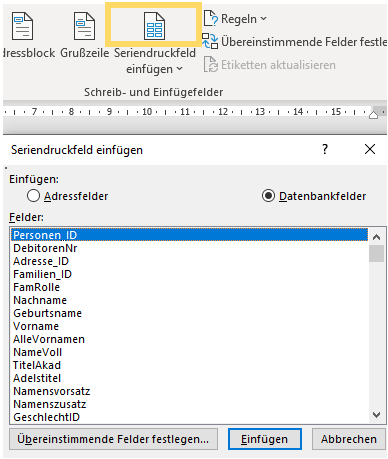Select Adelstitel in the Felder list
The height and width of the screenshot is (459, 388).
[x=190, y=378]
